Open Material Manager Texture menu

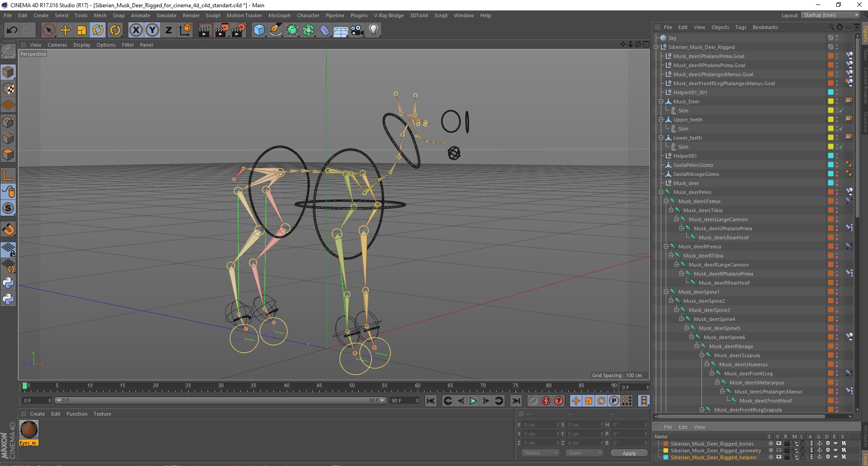click(x=102, y=414)
